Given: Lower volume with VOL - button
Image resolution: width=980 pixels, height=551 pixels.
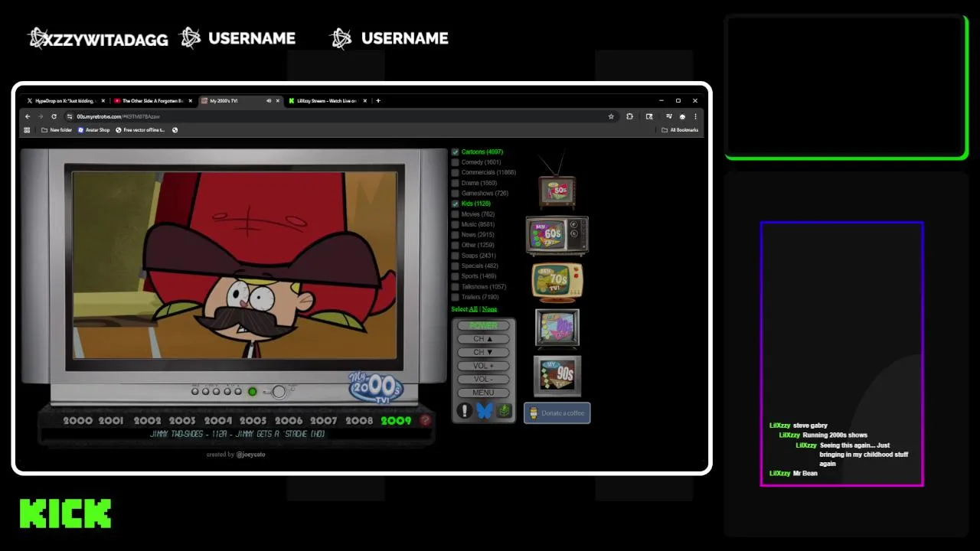Looking at the screenshot, I should point(483,379).
